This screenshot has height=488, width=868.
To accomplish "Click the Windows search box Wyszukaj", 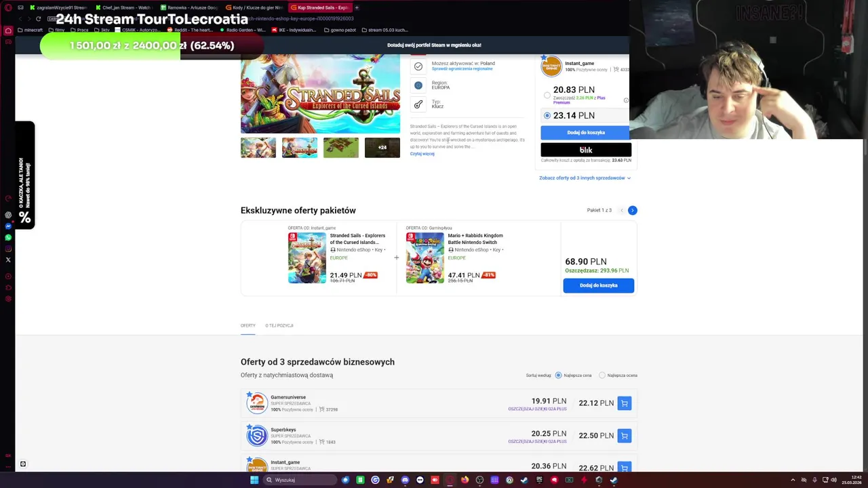I will (x=300, y=480).
